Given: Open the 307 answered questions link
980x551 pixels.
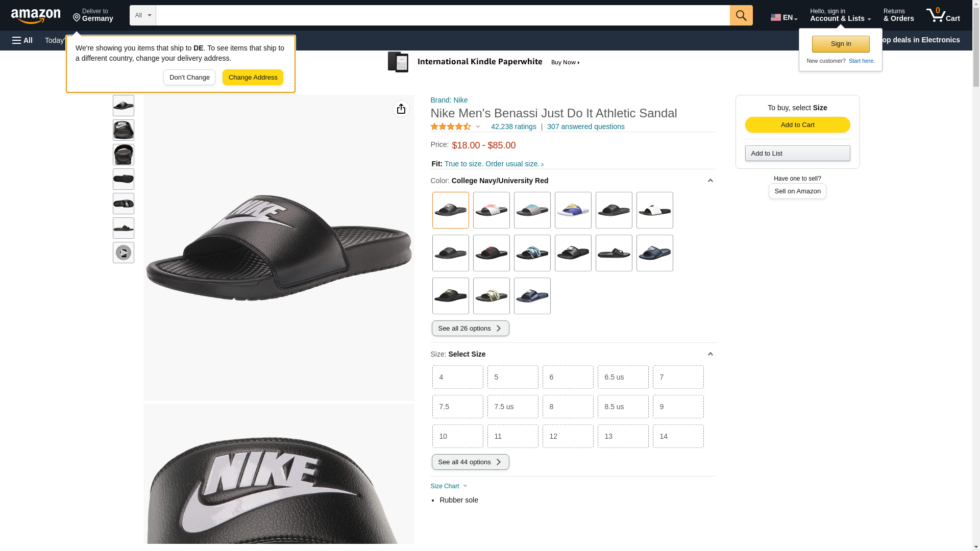Looking at the screenshot, I should (x=585, y=127).
